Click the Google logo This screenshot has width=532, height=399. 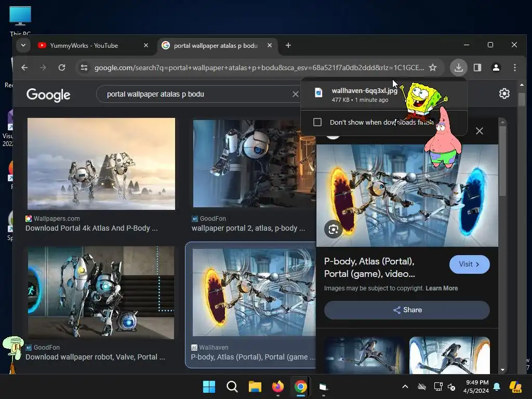(x=48, y=95)
